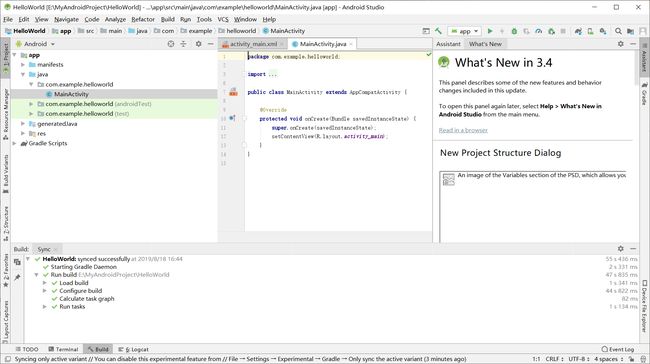Close the MainActivity.java tab
650x364 pixels.
click(351, 44)
